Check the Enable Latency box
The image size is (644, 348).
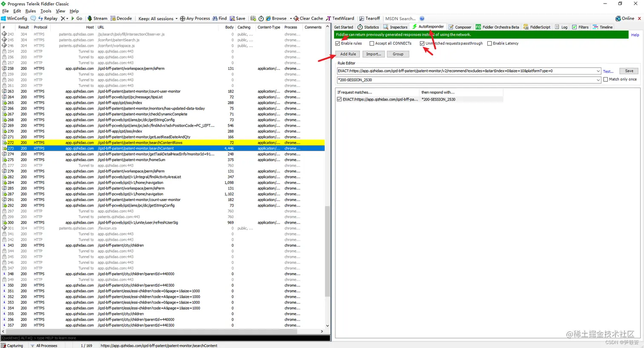(489, 43)
